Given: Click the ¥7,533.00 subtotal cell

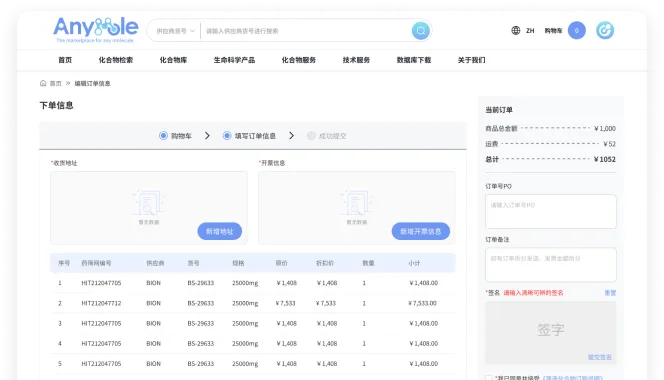Looking at the screenshot, I should click(422, 303).
